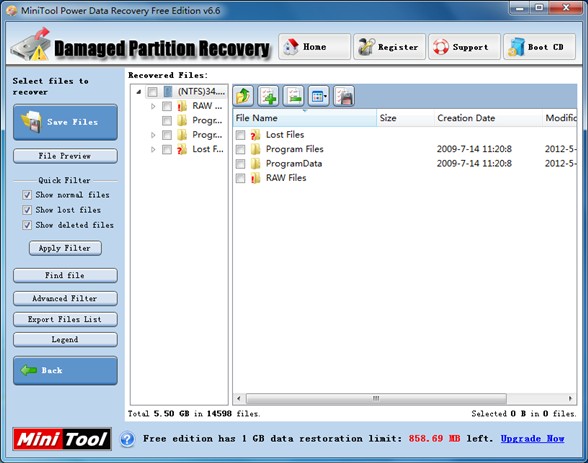Click the remove-selection toolbar icon with green minus
588x463 pixels.
[x=293, y=96]
